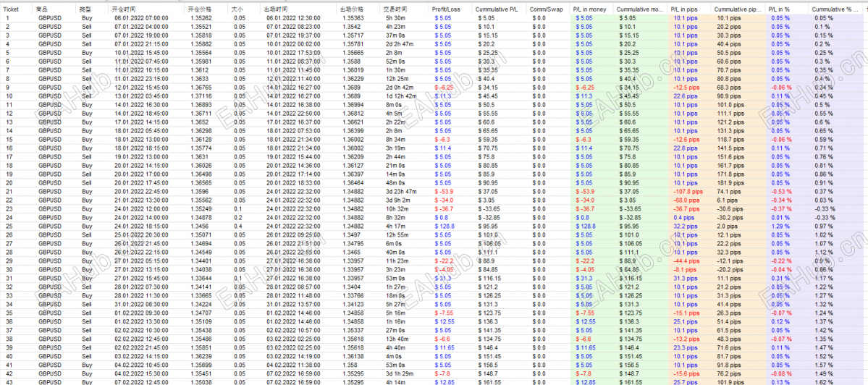Click size 0.2 in ticket 24 row
868x385 pixels.
[238, 217]
